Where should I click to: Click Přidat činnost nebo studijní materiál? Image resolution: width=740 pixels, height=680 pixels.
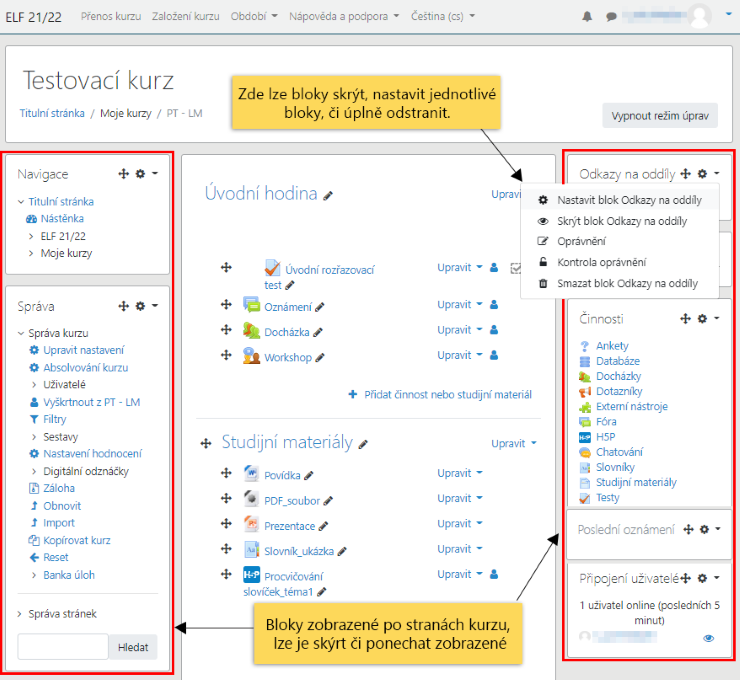[440, 395]
